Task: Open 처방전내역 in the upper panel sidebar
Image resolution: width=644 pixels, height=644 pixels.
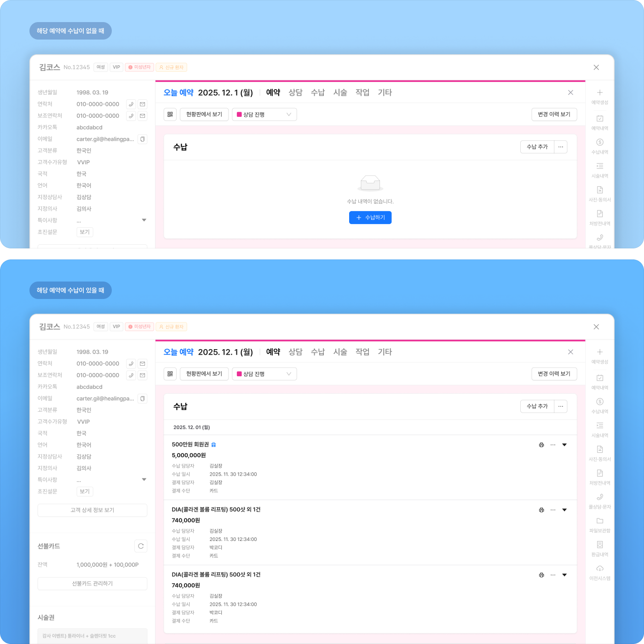Action: (600, 218)
